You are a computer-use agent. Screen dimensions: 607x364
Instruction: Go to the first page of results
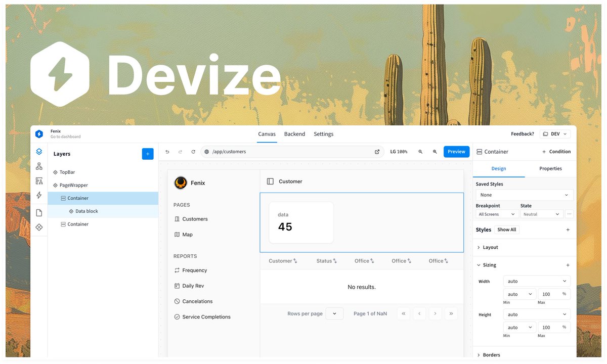pos(403,313)
